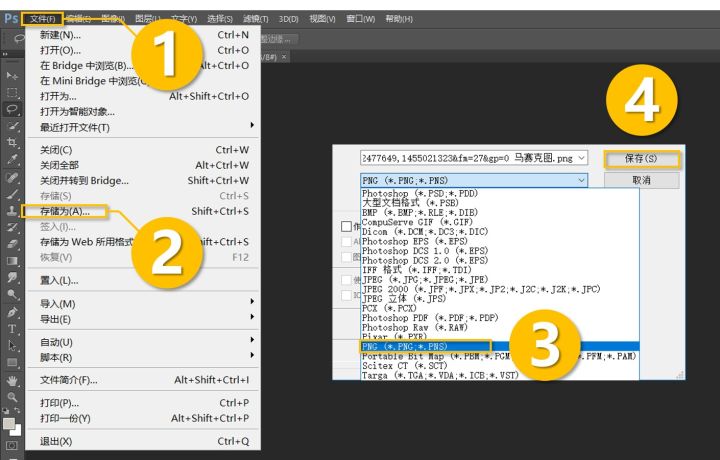Select the Move tool
Viewport: 720px width, 460px height.
12,76
